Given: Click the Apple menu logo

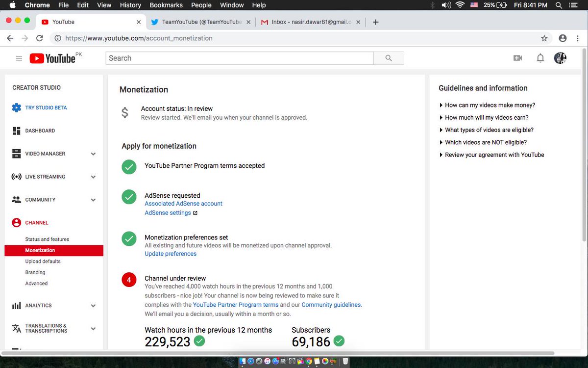Looking at the screenshot, I should (x=12, y=5).
